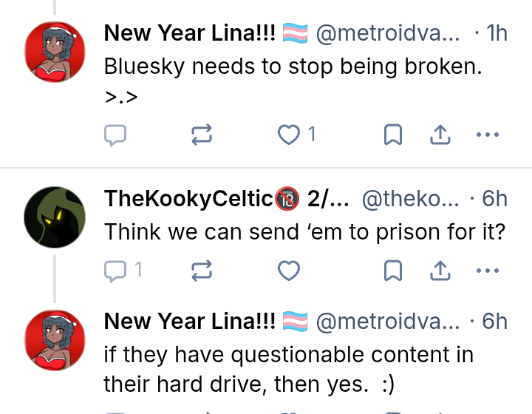Open more options on TheKookyCeltic's post
Image resolution: width=532 pixels, height=414 pixels.
488,271
